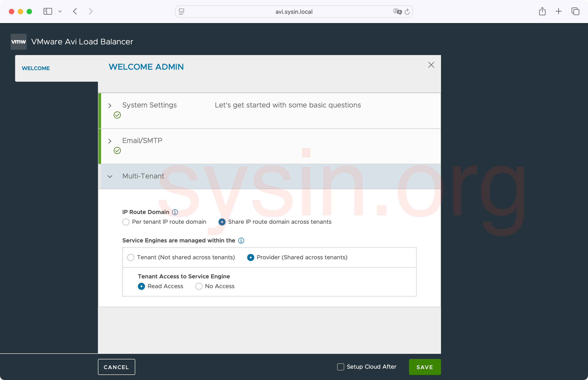Toggle the Safari sidebar icon
The width and height of the screenshot is (588, 380).
(x=48, y=11)
